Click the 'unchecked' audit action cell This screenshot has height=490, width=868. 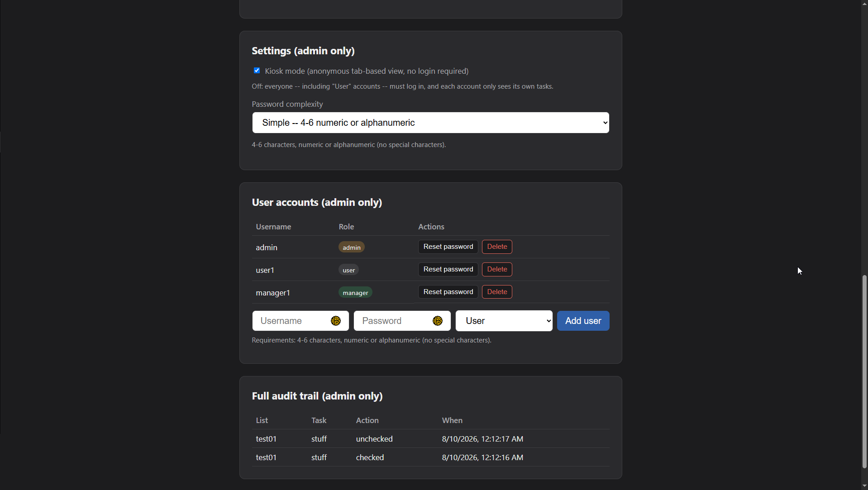[374, 439]
